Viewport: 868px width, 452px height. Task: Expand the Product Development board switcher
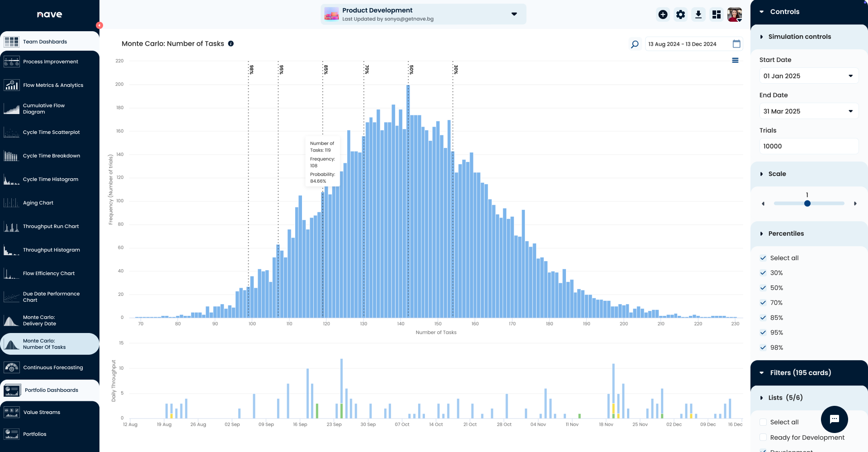(514, 14)
